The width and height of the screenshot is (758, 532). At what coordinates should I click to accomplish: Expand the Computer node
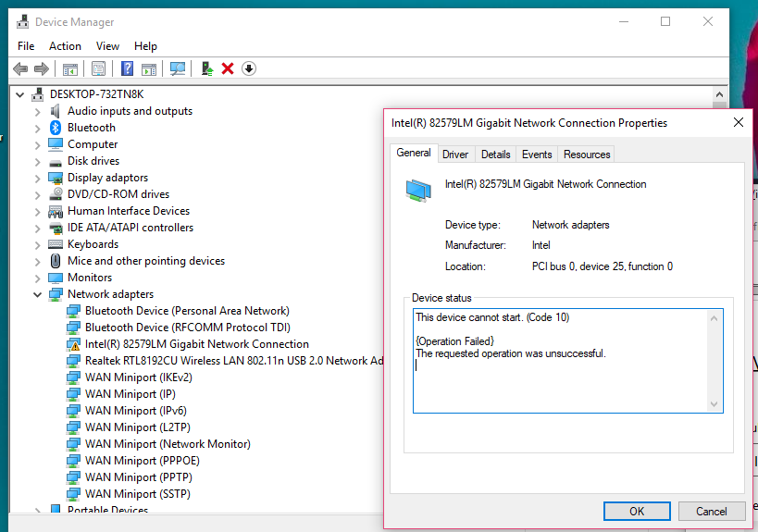pyautogui.click(x=38, y=145)
